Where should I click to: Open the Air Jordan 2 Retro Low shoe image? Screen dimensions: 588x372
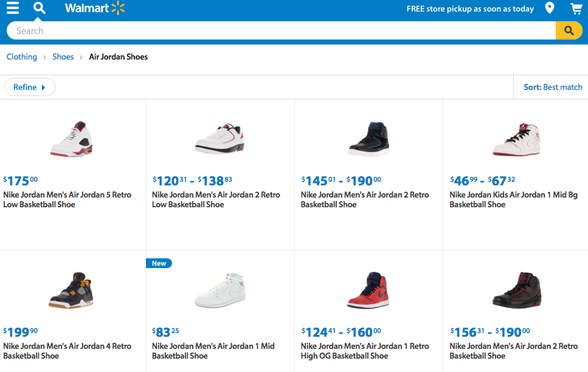(220, 139)
